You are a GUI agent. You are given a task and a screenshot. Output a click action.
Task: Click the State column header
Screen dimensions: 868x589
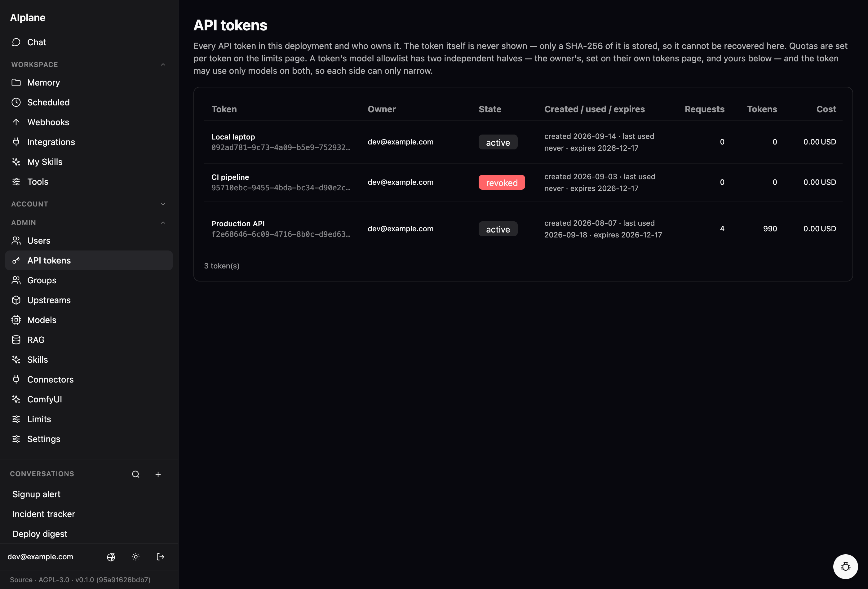click(x=490, y=109)
